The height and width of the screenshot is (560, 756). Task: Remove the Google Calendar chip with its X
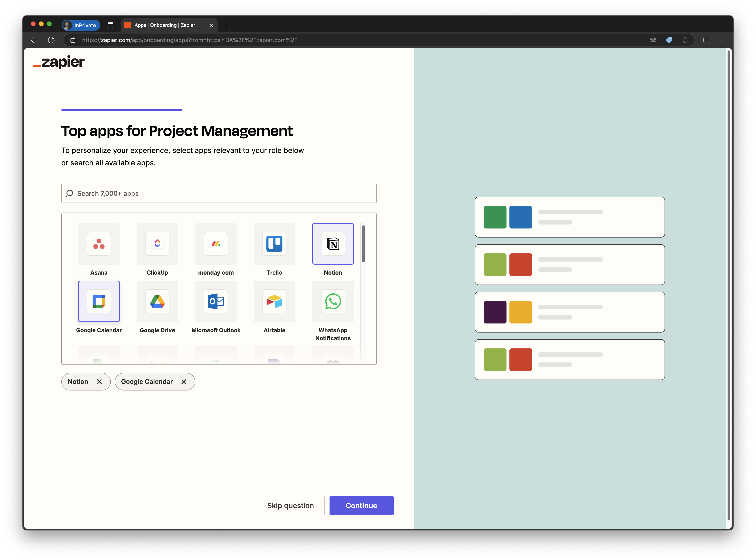184,382
